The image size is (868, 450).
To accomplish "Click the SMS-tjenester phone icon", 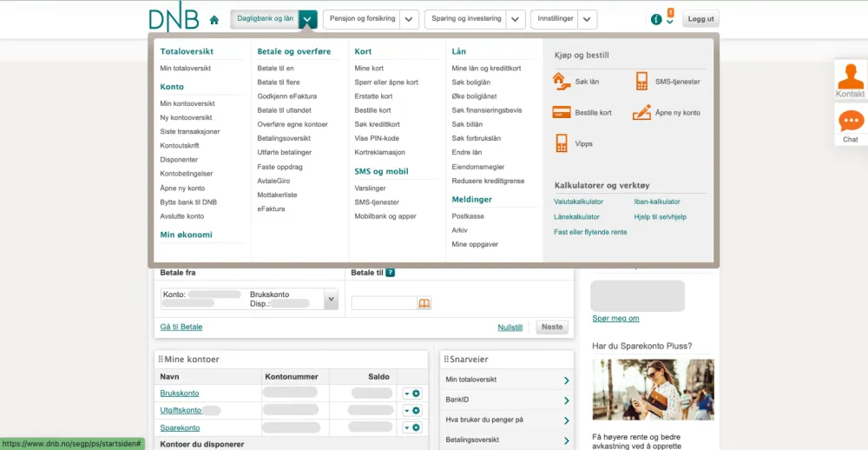I will coord(642,82).
